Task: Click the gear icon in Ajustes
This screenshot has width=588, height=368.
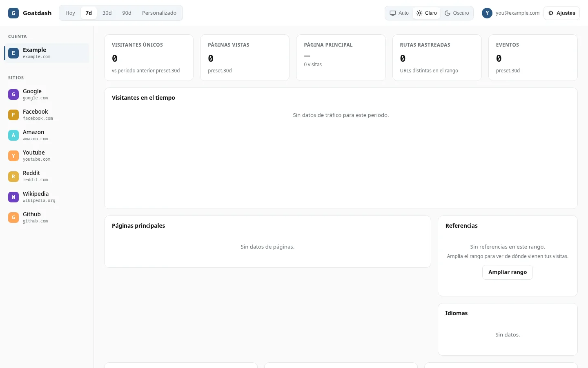Action: [x=551, y=13]
